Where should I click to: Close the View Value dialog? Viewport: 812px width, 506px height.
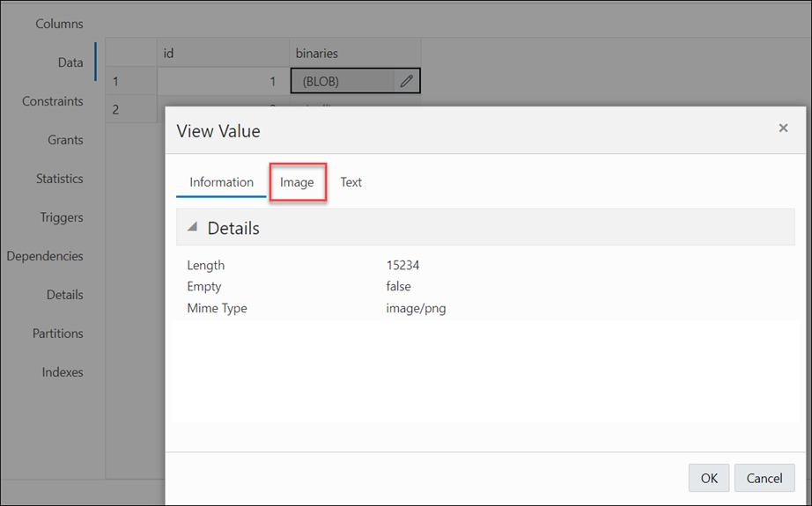783,128
